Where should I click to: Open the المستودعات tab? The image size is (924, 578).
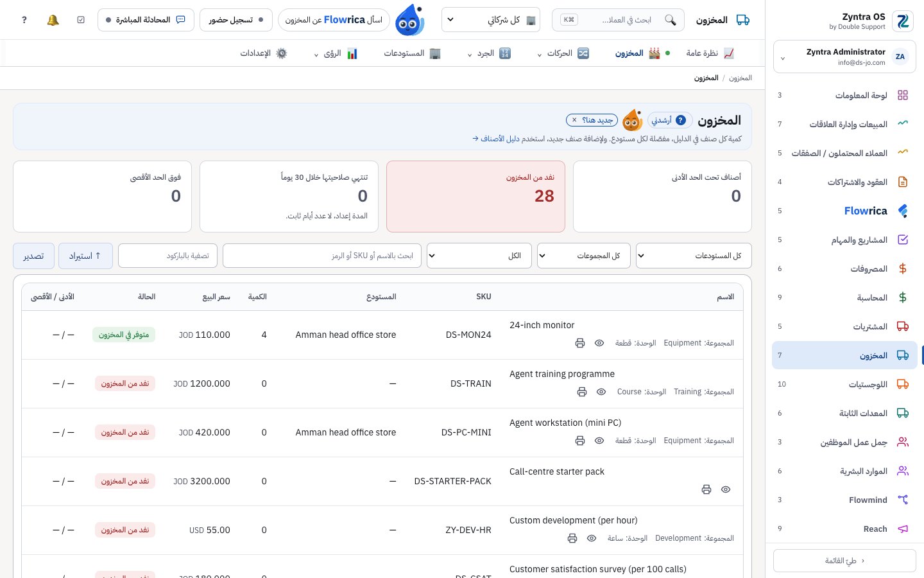pyautogui.click(x=412, y=53)
